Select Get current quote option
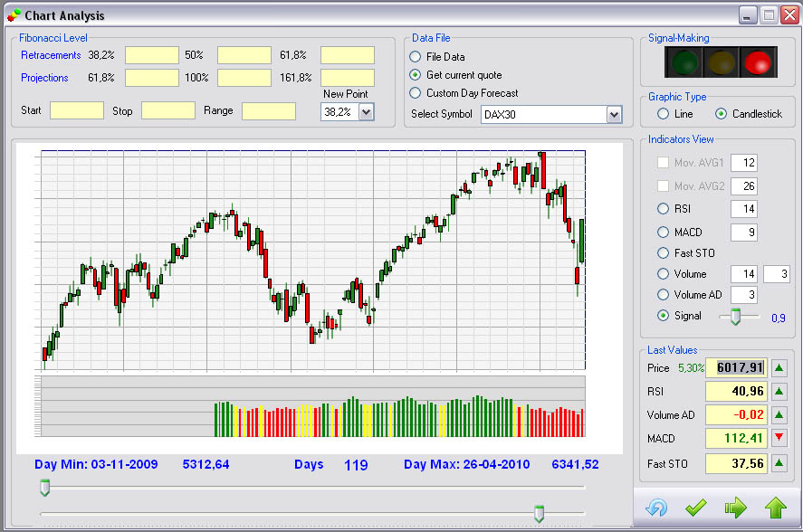803x532 pixels. pyautogui.click(x=416, y=75)
